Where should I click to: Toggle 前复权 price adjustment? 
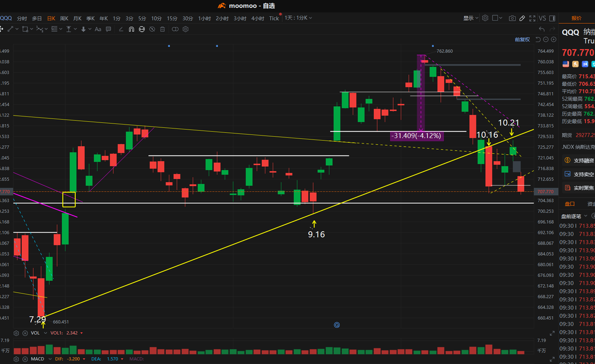[522, 39]
